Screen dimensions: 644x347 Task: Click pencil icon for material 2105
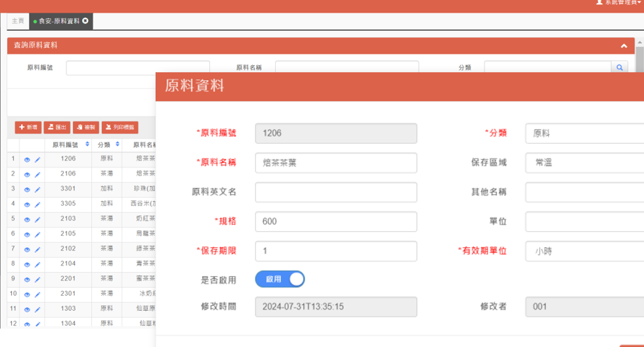(37, 235)
